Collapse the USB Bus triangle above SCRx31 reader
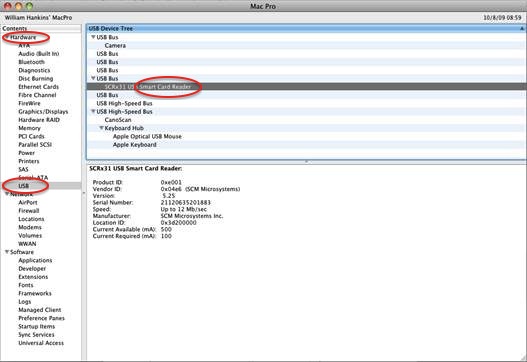This screenshot has width=527, height=362. tap(93, 79)
